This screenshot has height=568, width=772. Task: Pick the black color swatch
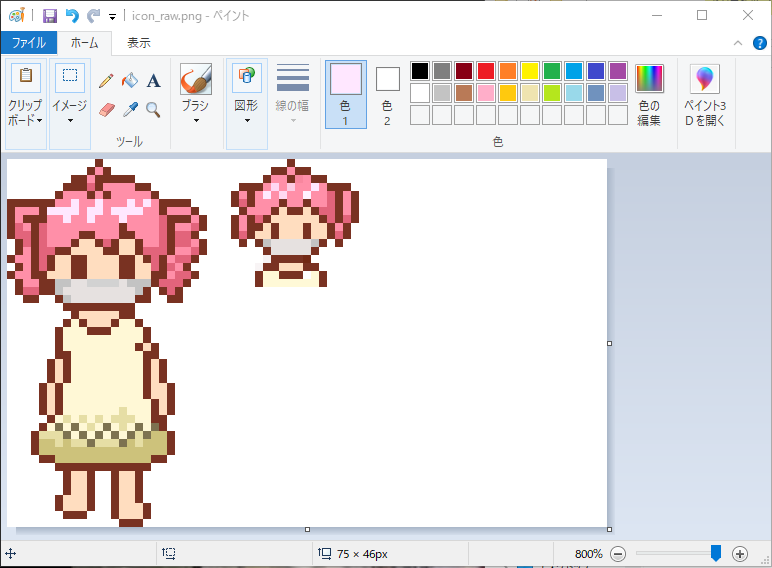[x=420, y=71]
